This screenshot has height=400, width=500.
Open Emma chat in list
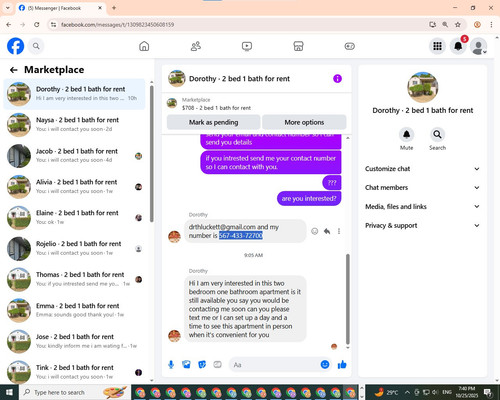point(74,310)
